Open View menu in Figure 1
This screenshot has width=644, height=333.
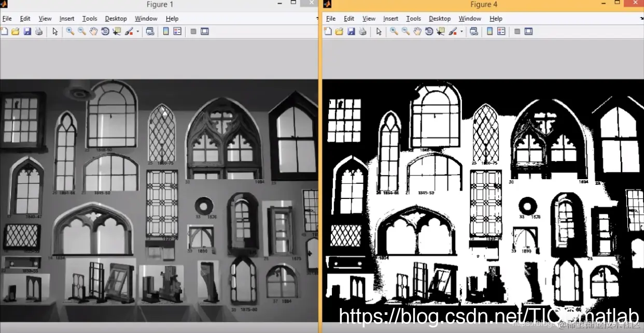[45, 19]
